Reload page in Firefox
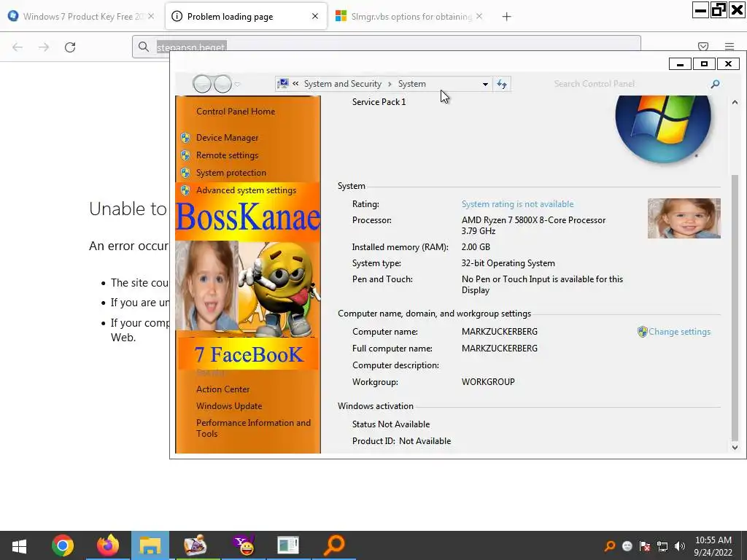747x560 pixels. [x=70, y=47]
